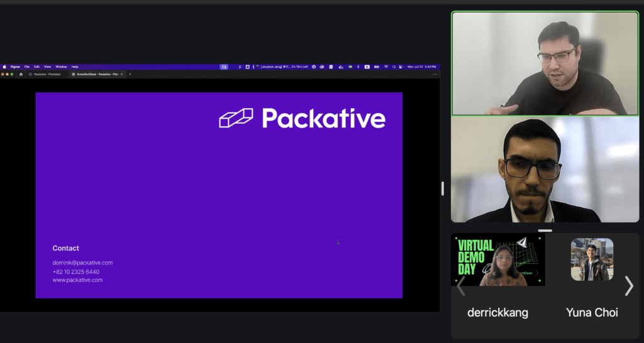The image size is (644, 343).
Task: Click the dominik@packative.com email
Action: 82,263
